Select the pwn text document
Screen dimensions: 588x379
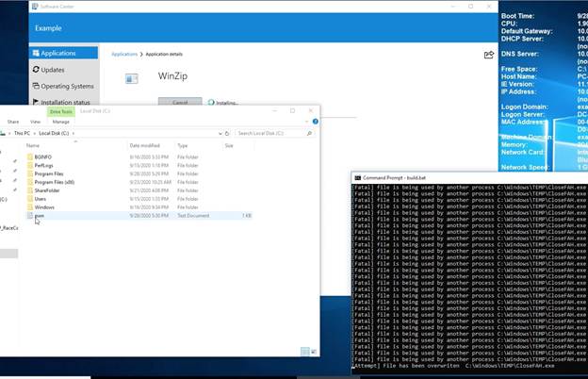click(41, 215)
